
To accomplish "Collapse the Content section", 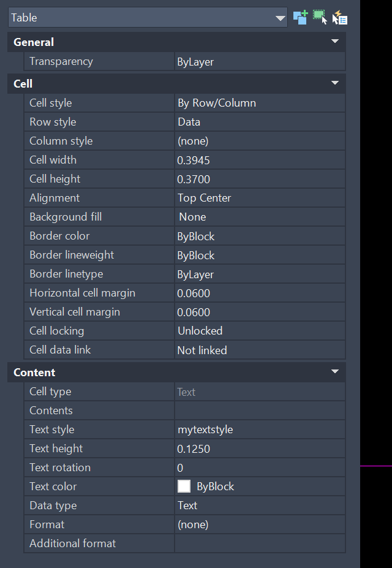I will coord(334,372).
